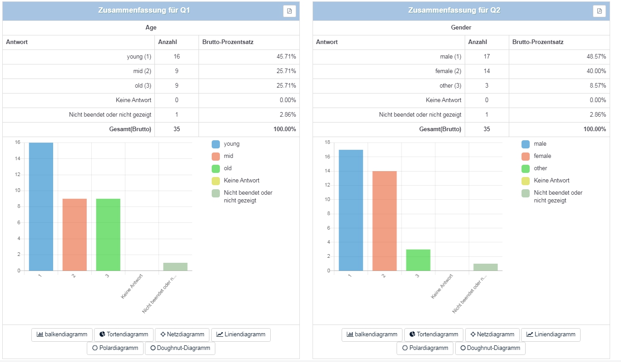Toggle 'mid' legend entry in Q1 chart
Viewport: 621px width, 364px height.
pos(216,157)
